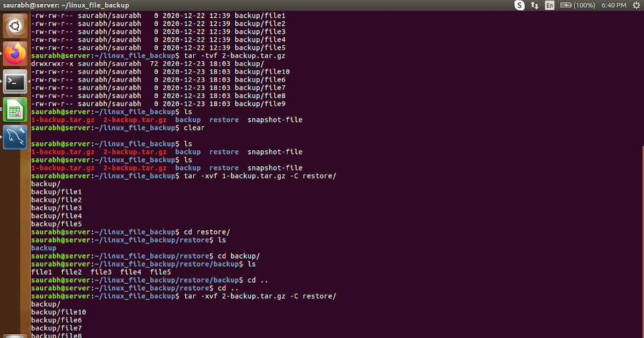The height and width of the screenshot is (338, 644).
Task: Click the Ubuntu Show Applications icon
Action: (x=14, y=25)
